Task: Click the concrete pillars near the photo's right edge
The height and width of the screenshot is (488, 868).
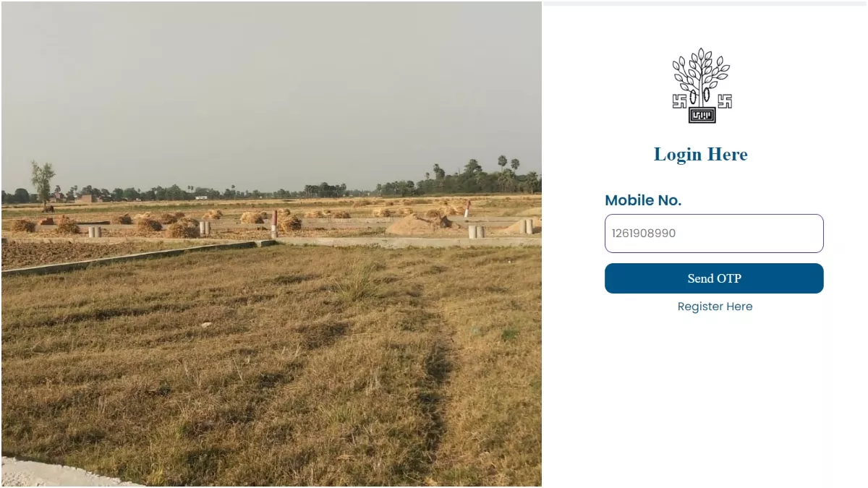Action: (527, 226)
